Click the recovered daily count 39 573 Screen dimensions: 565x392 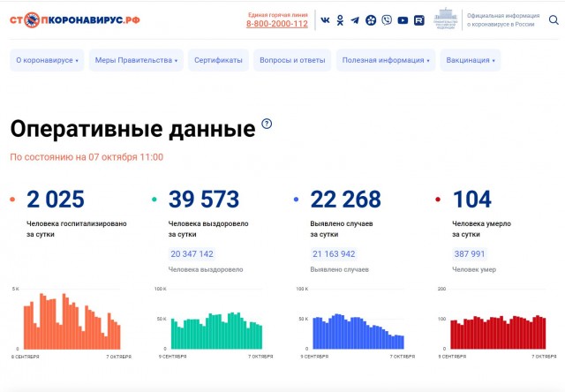coord(204,200)
